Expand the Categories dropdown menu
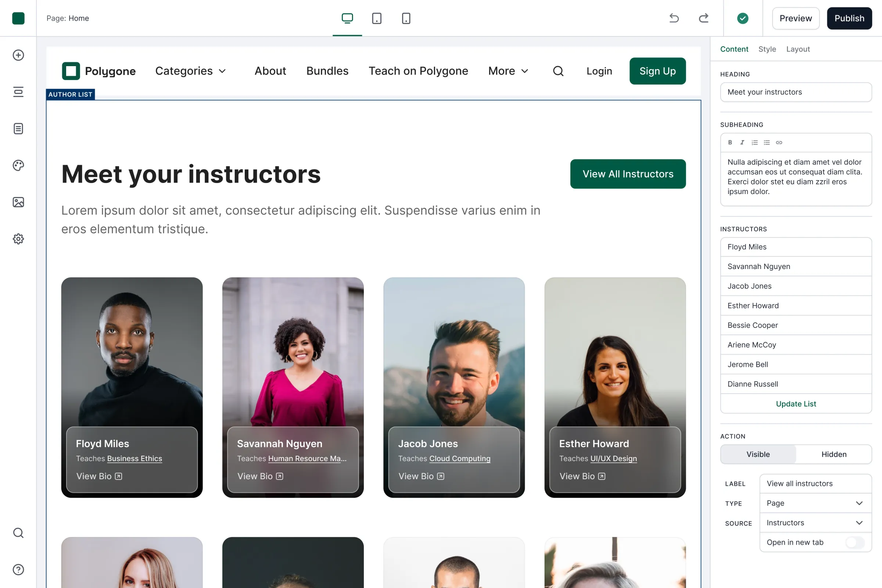882x588 pixels. (191, 71)
